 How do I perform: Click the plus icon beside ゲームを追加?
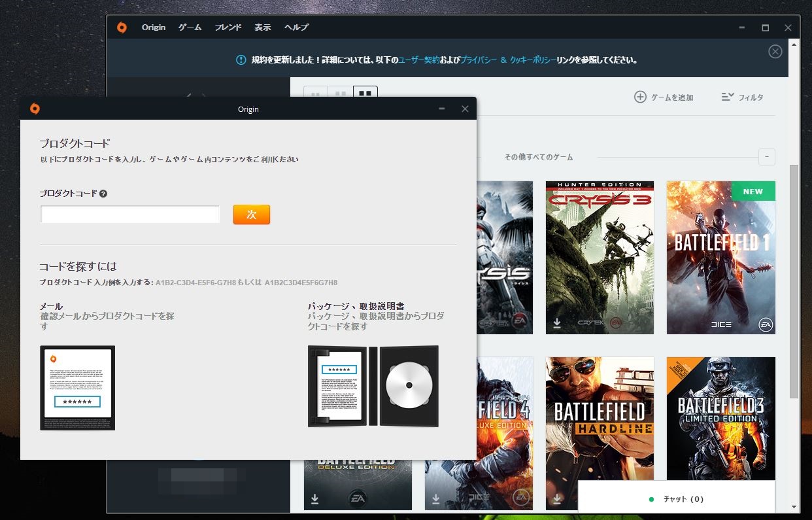tap(640, 97)
